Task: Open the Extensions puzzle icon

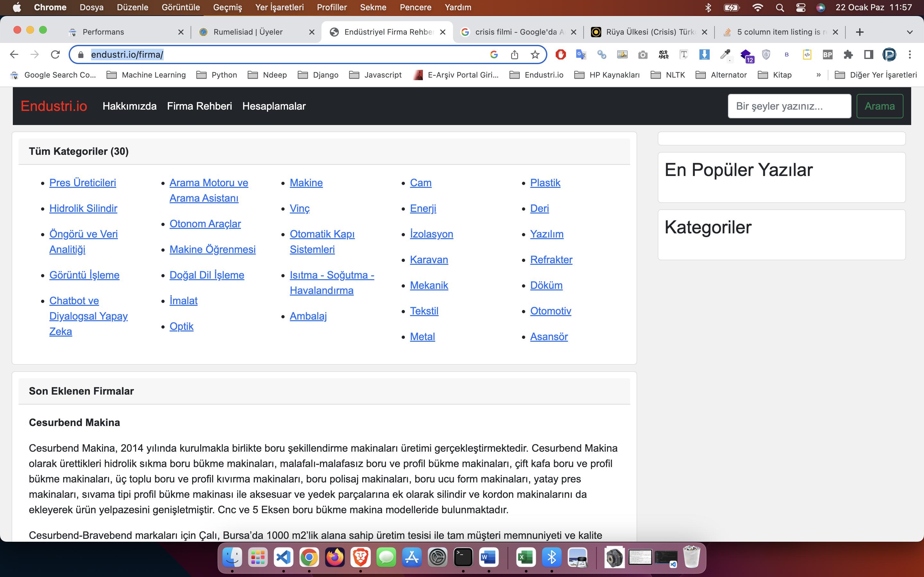Action: pyautogui.click(x=848, y=54)
